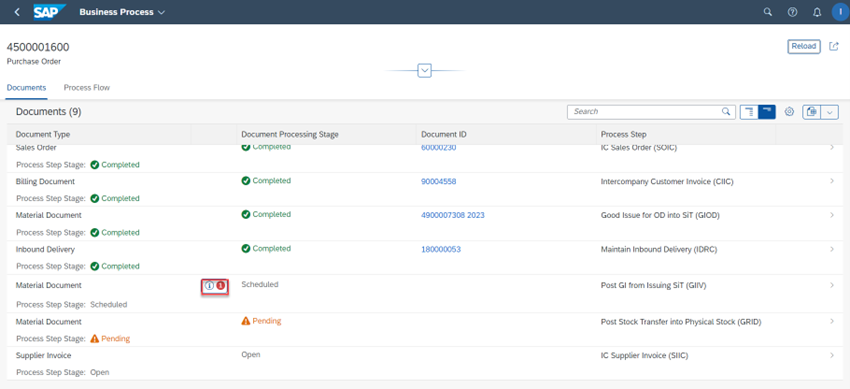Click the Reload button
This screenshot has width=850, height=389.
pos(804,47)
